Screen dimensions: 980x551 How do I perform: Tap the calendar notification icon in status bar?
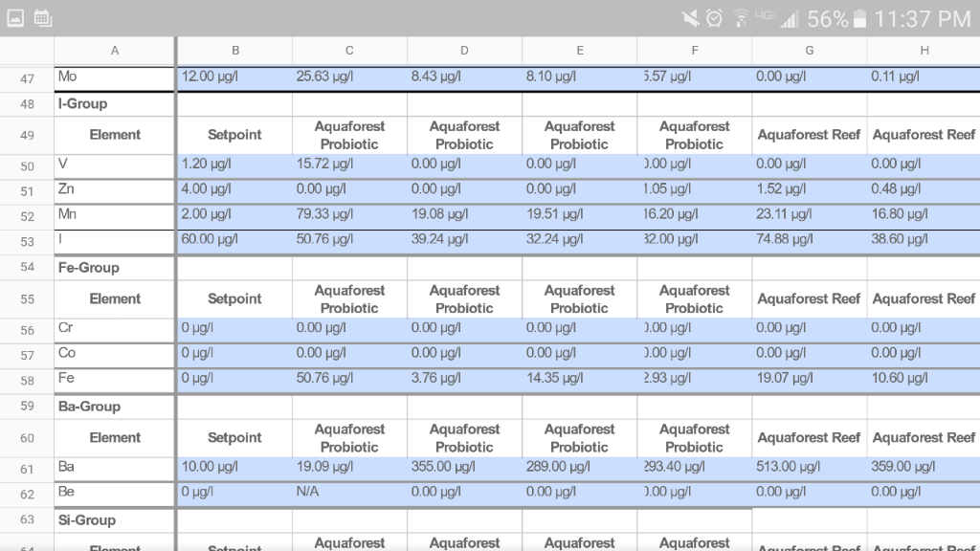42,18
